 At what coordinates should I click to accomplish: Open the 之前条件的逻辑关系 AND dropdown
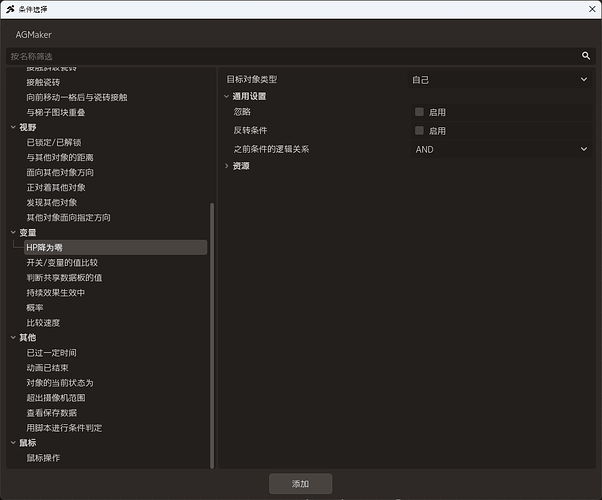[x=501, y=149]
